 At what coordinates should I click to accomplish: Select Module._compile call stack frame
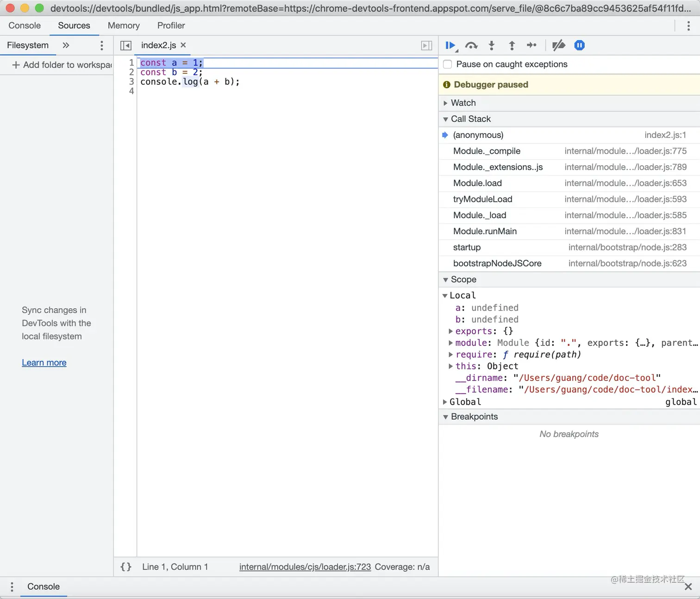point(487,151)
